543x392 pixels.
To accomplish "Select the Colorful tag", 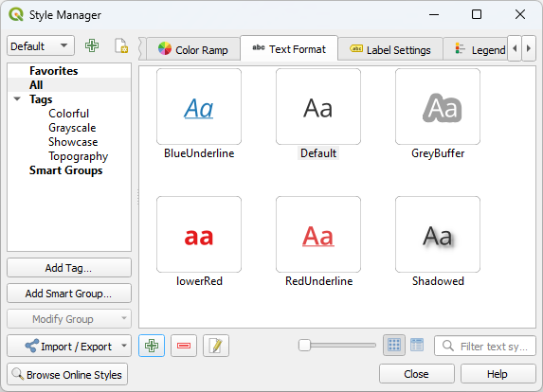I will (x=68, y=113).
